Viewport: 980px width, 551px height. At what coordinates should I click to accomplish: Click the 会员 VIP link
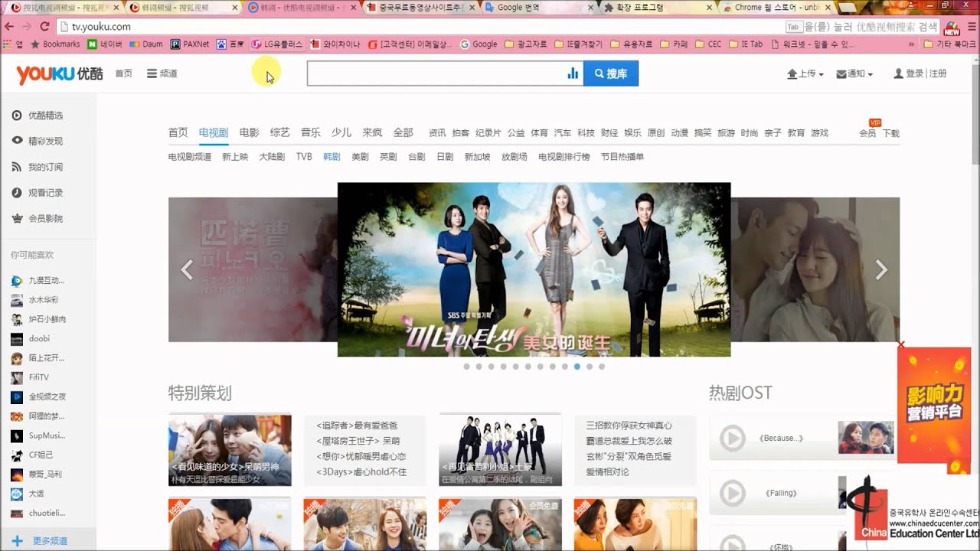(867, 133)
